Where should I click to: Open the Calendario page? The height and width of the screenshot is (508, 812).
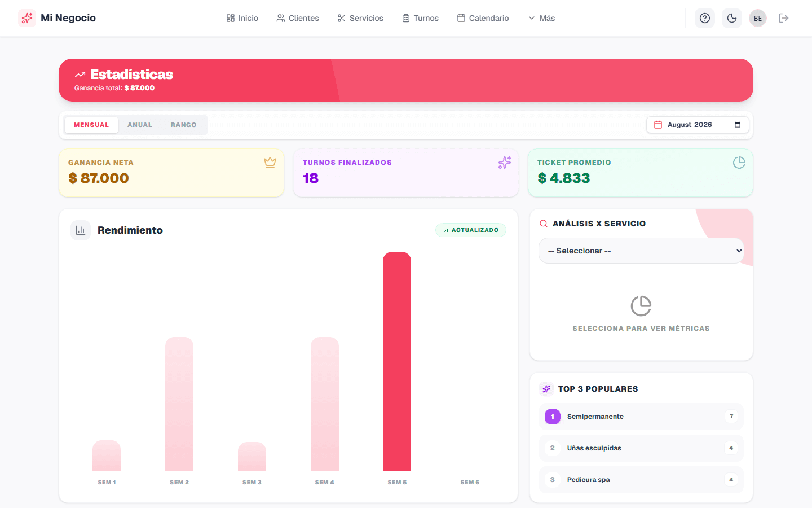(483, 18)
